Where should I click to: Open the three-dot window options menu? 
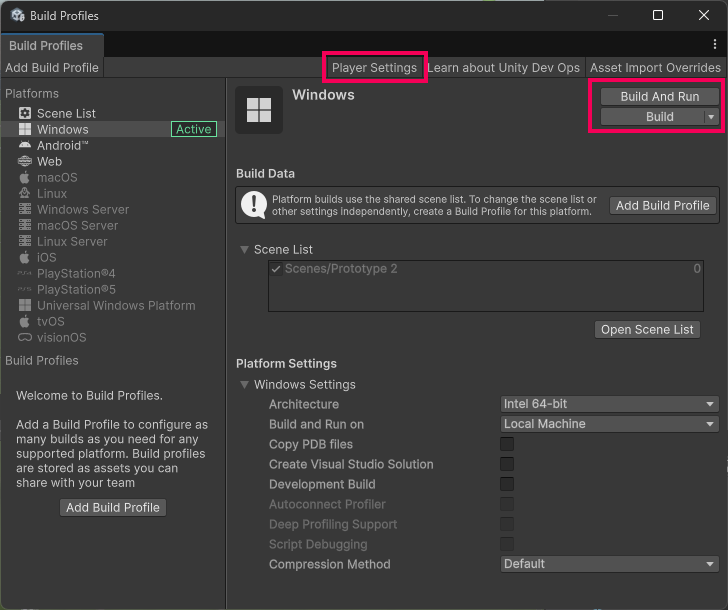(714, 45)
